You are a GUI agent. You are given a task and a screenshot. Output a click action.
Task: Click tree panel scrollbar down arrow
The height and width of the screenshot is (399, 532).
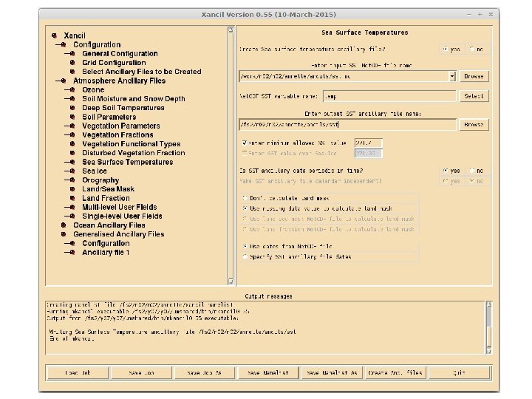pyautogui.click(x=231, y=282)
